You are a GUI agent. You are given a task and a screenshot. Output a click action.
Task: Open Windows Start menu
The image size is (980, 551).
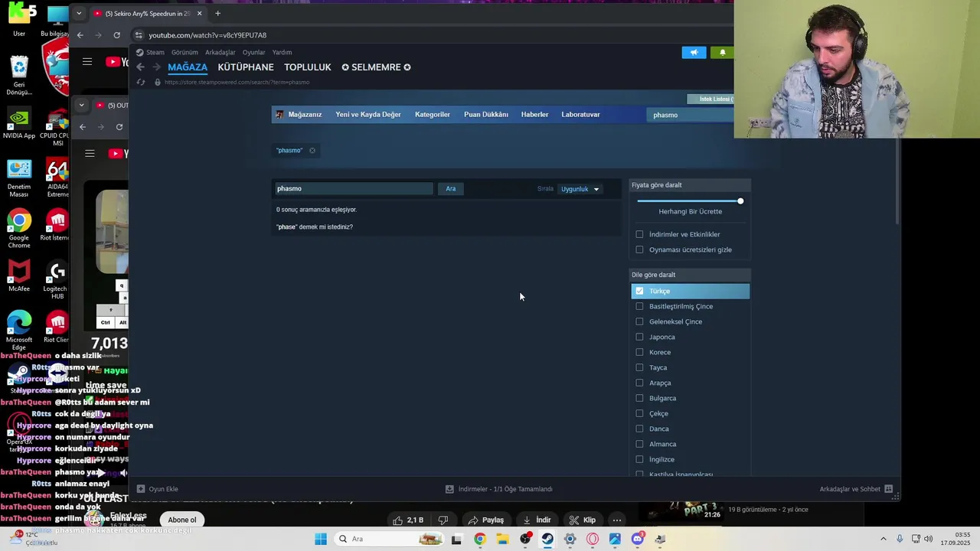(x=321, y=539)
